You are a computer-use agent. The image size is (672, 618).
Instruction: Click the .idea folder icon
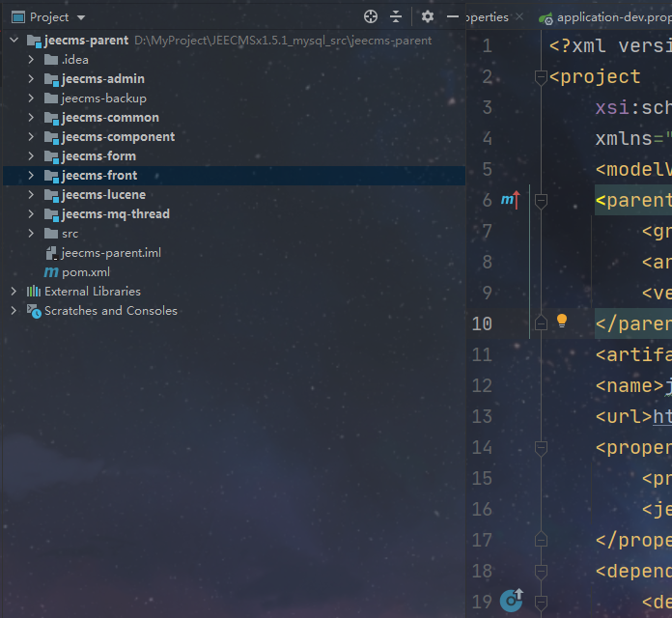pos(51,60)
